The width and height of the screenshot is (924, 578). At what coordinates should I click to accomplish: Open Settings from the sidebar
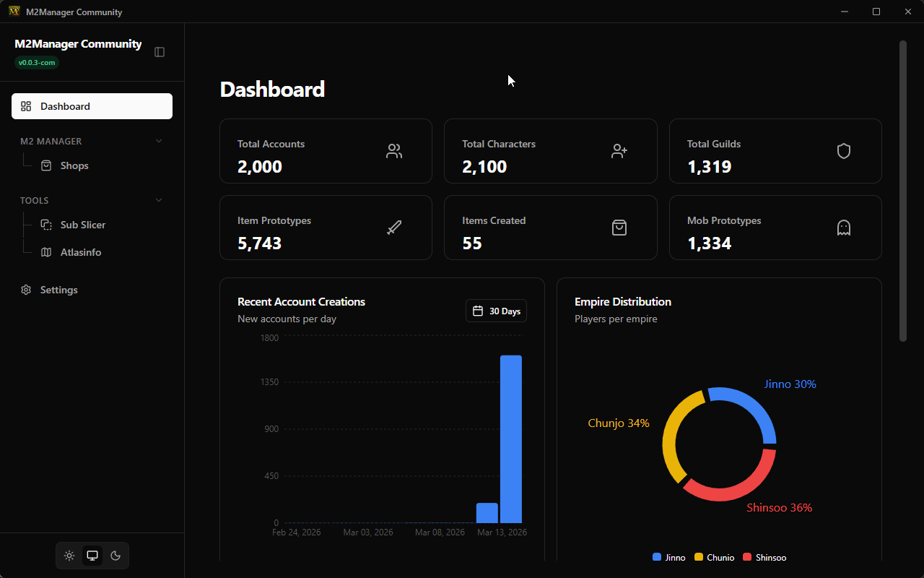pyautogui.click(x=58, y=290)
